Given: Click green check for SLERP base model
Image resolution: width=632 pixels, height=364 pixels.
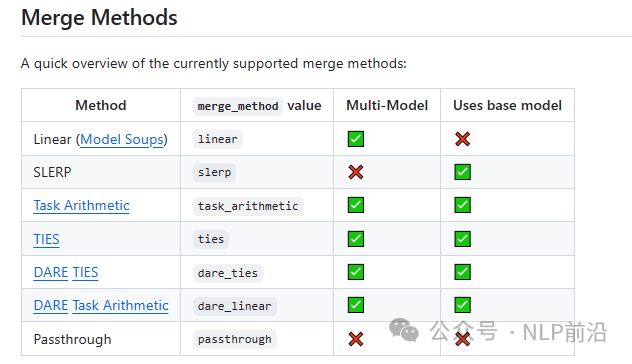Looking at the screenshot, I should [462, 172].
